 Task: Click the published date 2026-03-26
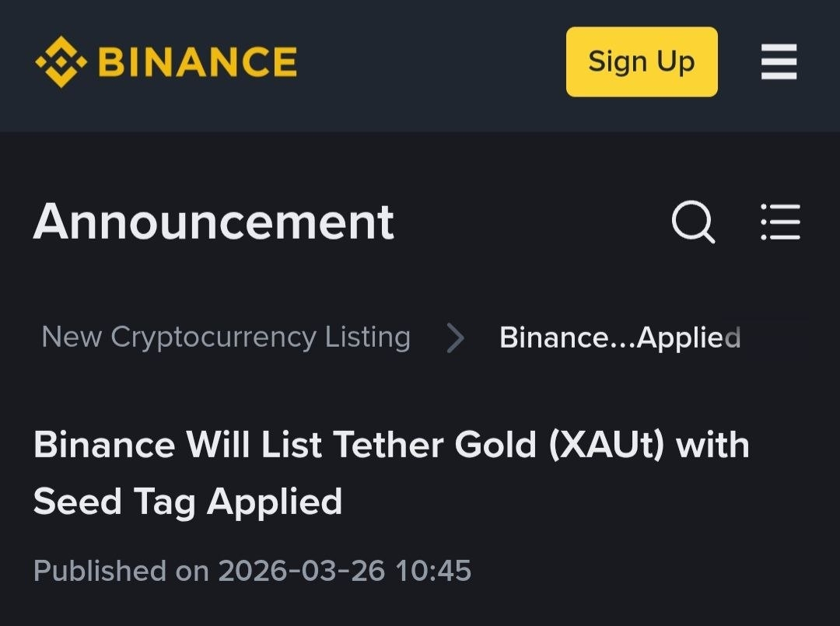click(301, 571)
